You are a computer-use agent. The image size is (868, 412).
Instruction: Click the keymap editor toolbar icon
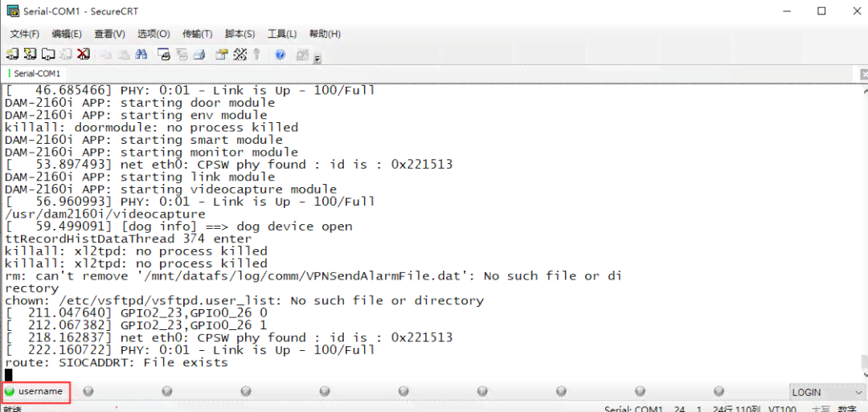(x=240, y=54)
